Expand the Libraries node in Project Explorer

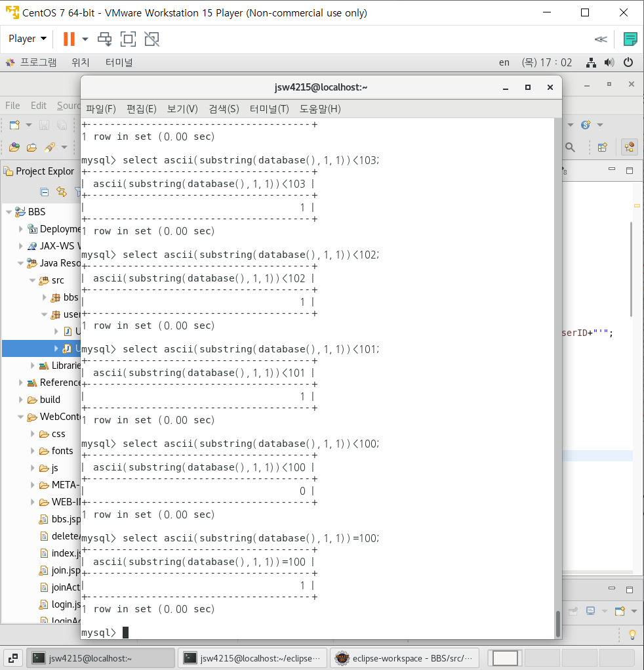pos(31,365)
